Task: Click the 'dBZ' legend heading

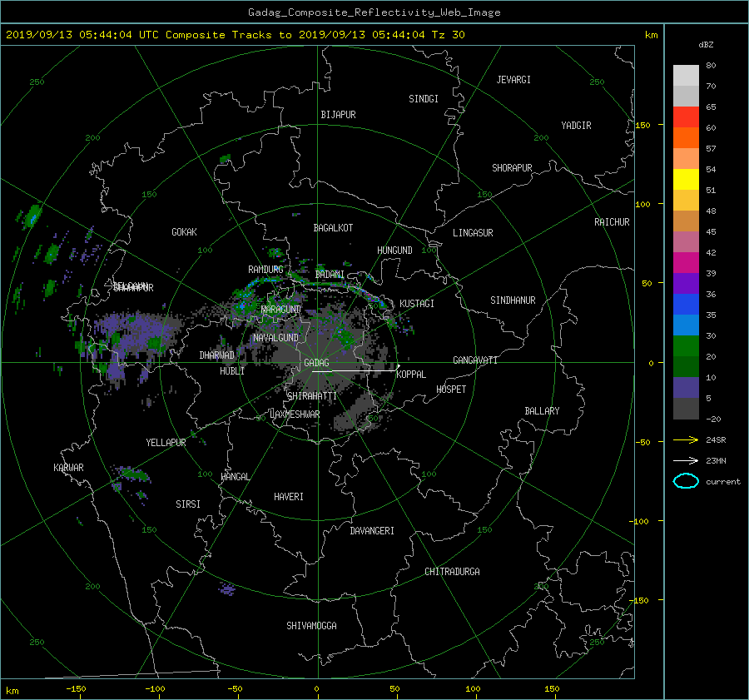Action: tap(706, 44)
